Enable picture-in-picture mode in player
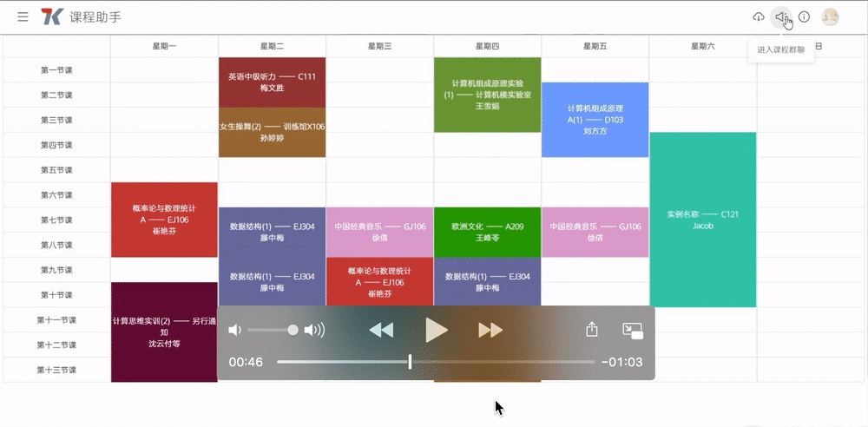Viewport: 868px width, 427px height. click(632, 330)
